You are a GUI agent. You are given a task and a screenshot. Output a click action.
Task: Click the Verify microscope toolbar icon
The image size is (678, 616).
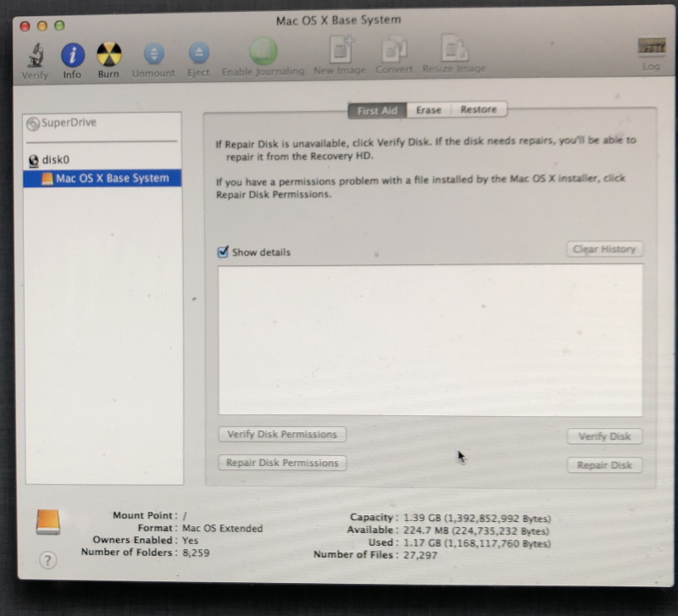36,56
